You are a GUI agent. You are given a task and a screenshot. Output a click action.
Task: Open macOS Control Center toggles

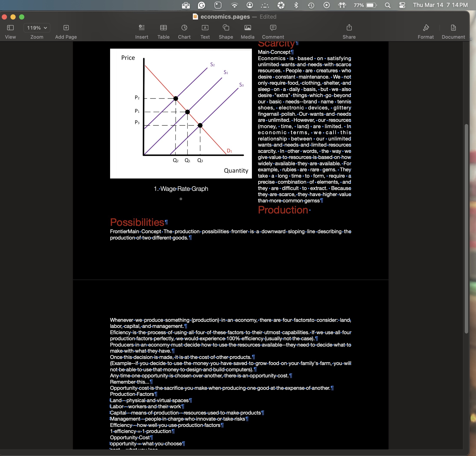pos(402,5)
